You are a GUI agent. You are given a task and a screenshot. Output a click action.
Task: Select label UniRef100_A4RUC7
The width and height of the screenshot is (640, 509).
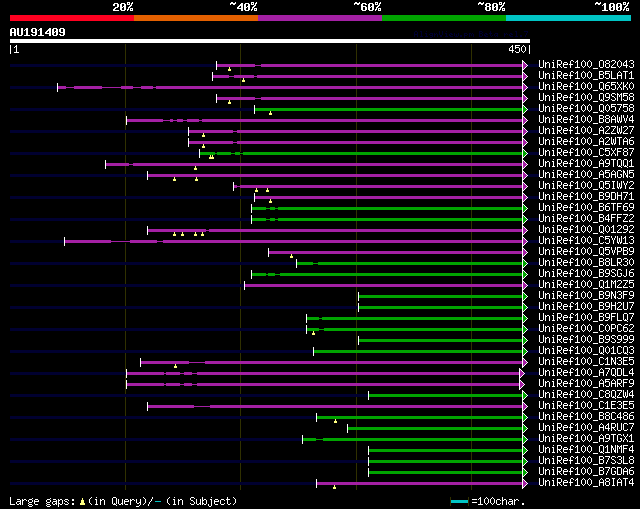point(586,428)
